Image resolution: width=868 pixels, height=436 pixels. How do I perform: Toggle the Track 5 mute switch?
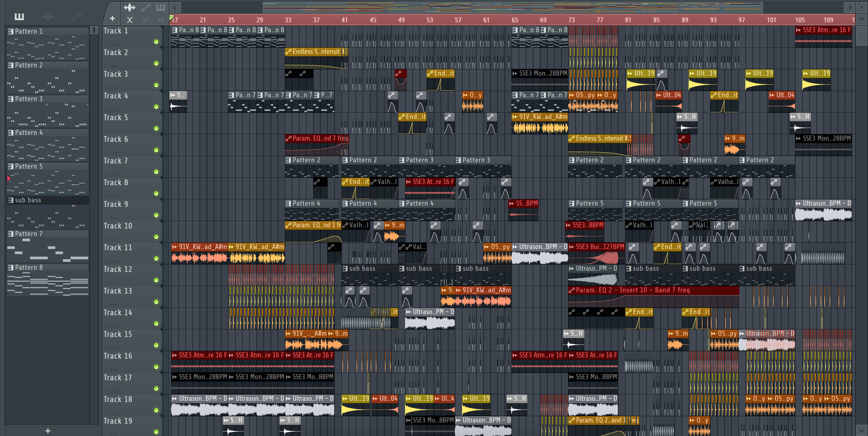click(x=156, y=128)
